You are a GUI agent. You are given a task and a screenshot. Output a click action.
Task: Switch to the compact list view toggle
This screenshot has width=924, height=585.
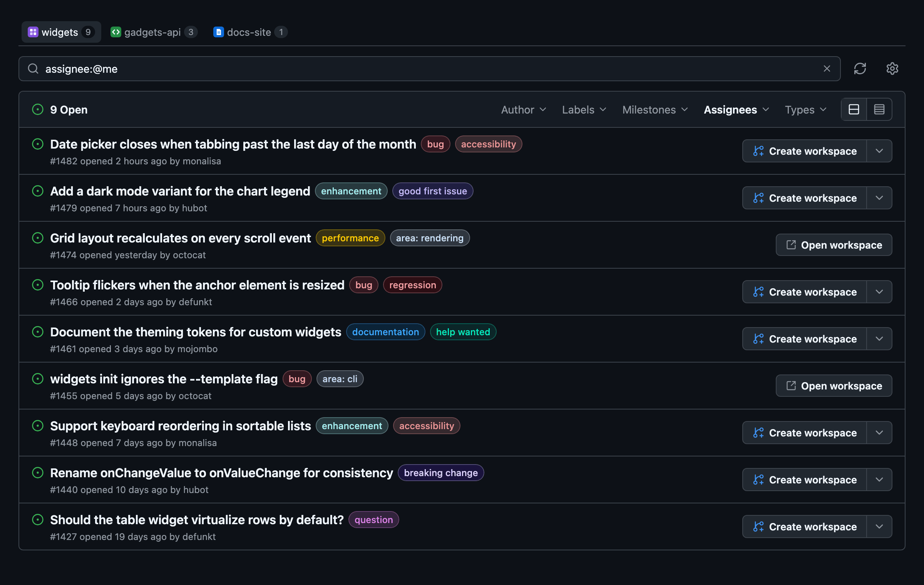(x=879, y=110)
